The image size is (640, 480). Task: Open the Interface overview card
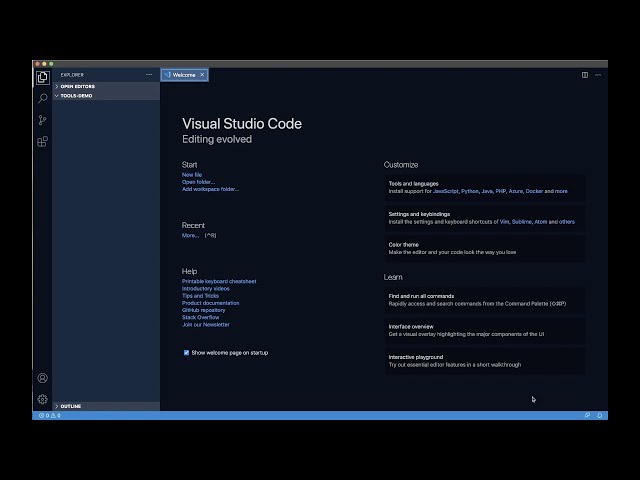pyautogui.click(x=485, y=330)
